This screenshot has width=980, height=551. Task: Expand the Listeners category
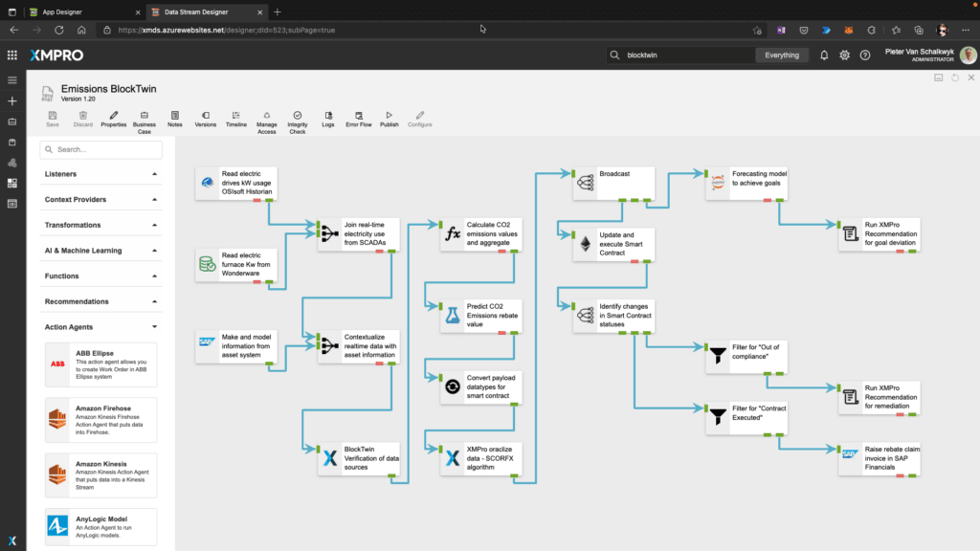100,174
